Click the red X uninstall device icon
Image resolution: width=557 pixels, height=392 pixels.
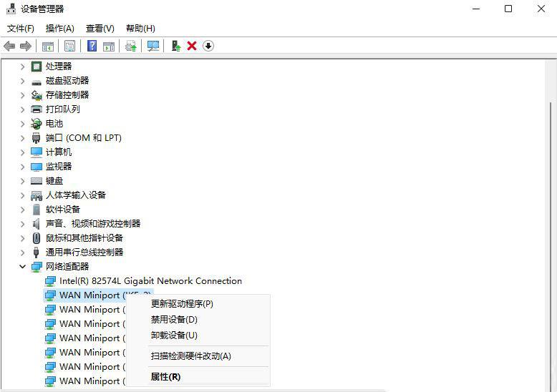click(x=192, y=46)
